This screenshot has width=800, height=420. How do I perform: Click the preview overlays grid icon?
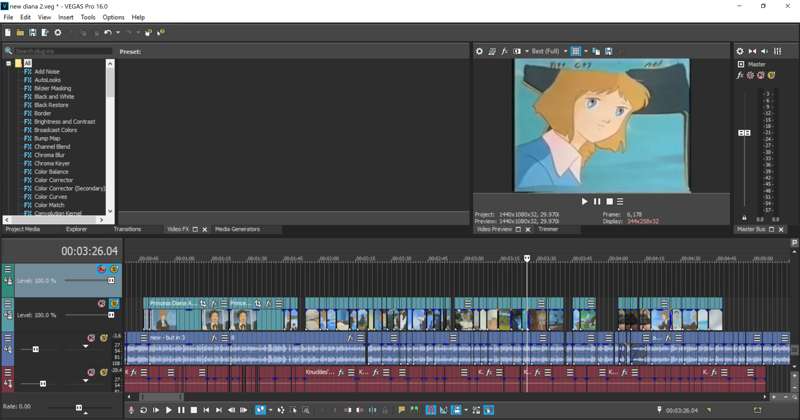[x=576, y=51]
